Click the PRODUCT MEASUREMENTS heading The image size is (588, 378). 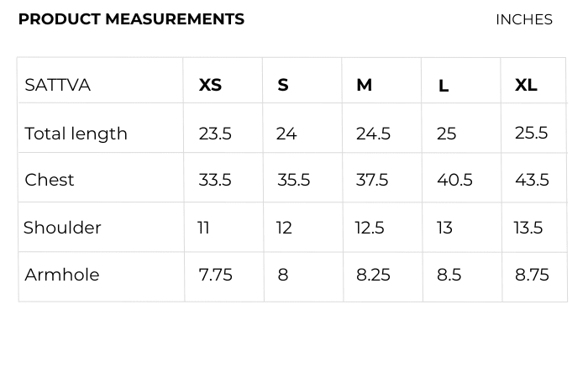[x=131, y=19]
